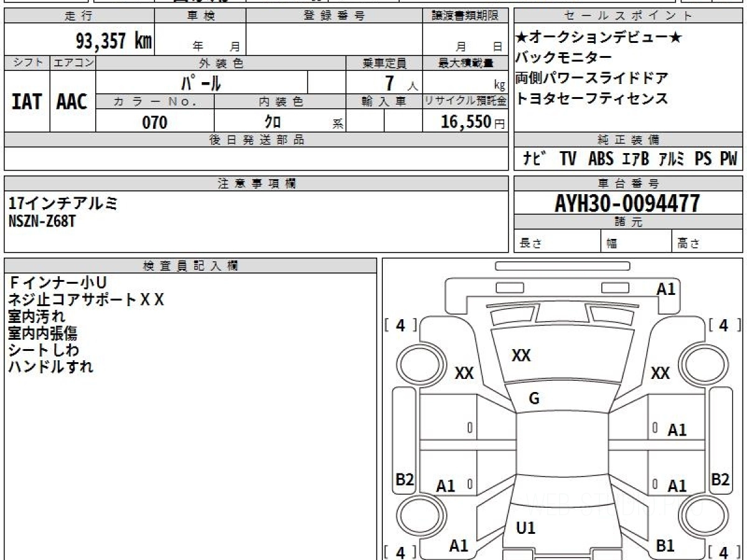Image resolution: width=747 pixels, height=560 pixels.
Task: Click the 純正装備 header
Action: click(628, 140)
